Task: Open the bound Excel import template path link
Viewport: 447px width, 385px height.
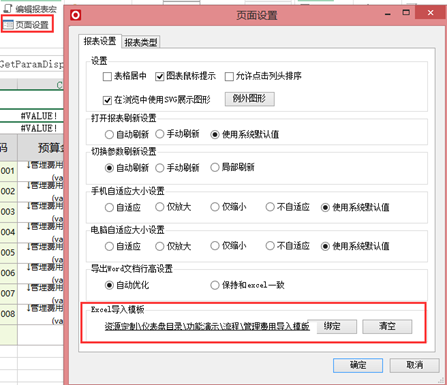Action: 207,326
